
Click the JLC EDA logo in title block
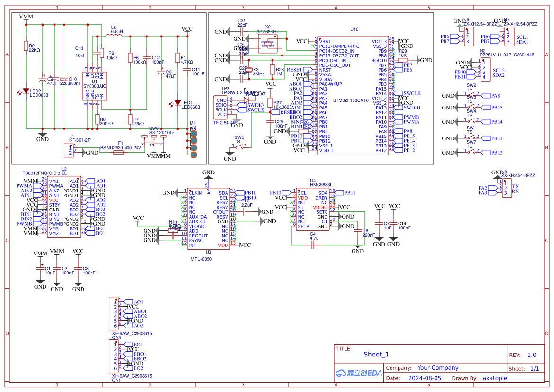[359, 373]
